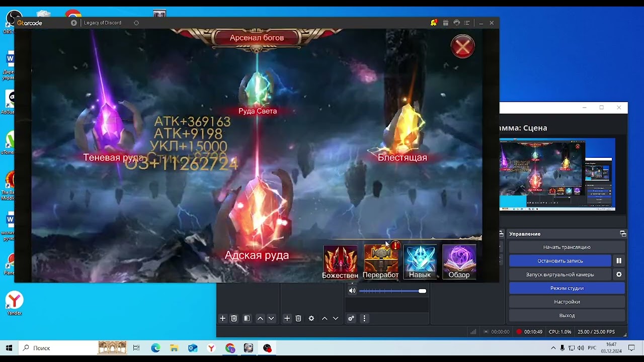Open advanced audio properties gears icon
Screen dimensions: 644x362
351,318
